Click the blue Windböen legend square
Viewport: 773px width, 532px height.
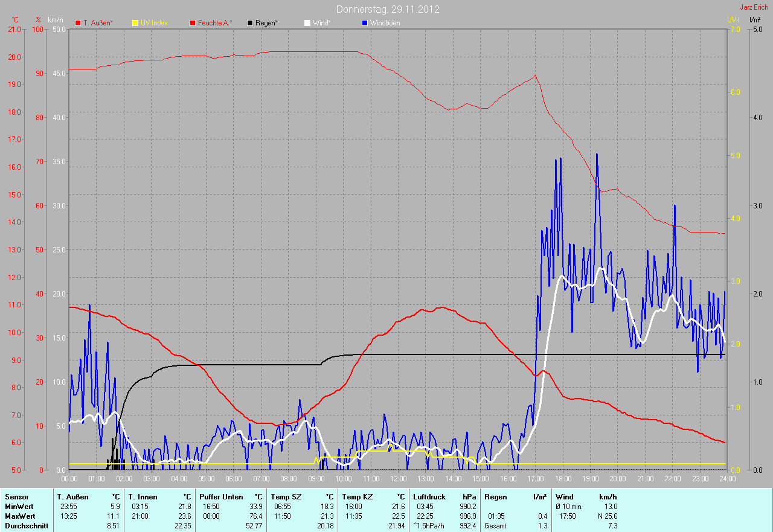click(x=364, y=23)
